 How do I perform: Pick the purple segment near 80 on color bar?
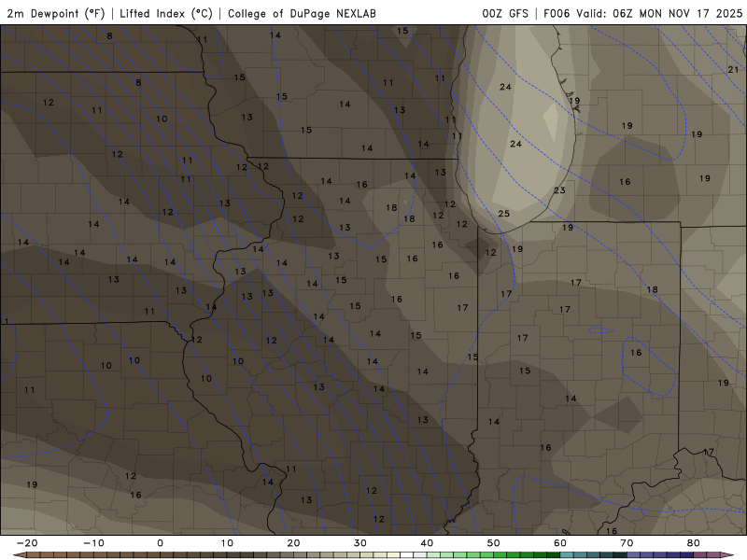699,555
